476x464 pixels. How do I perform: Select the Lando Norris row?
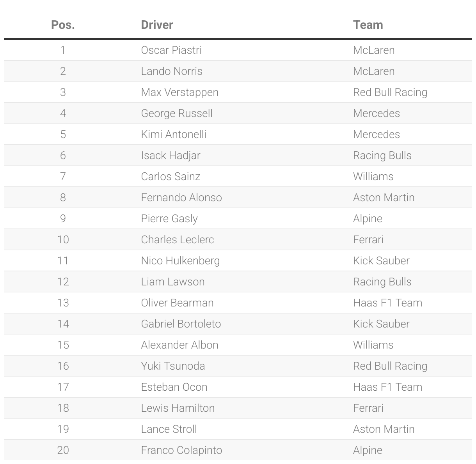point(238,71)
